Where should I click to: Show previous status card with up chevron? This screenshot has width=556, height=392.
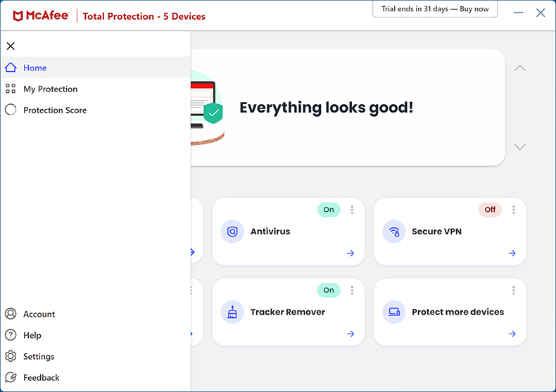pos(520,68)
